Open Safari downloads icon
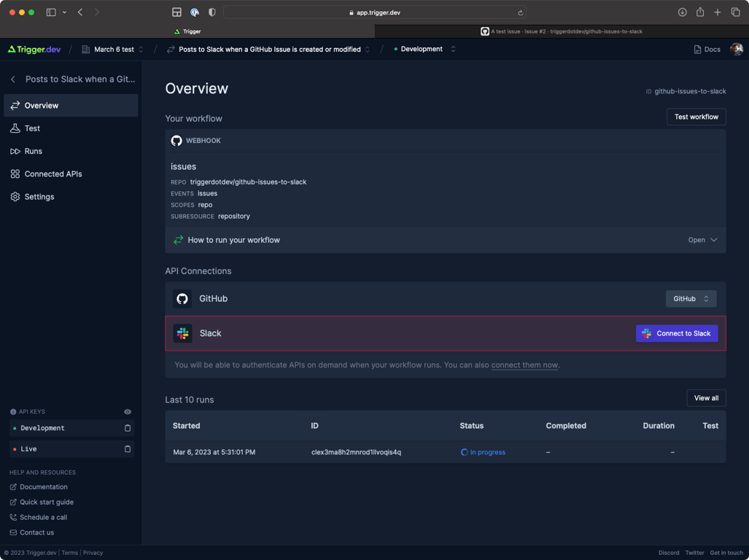Screen dimensions: 749x560 click(x=682, y=12)
